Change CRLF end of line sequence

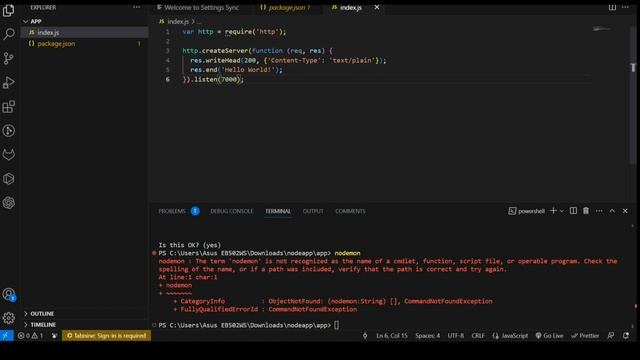[x=478, y=336]
